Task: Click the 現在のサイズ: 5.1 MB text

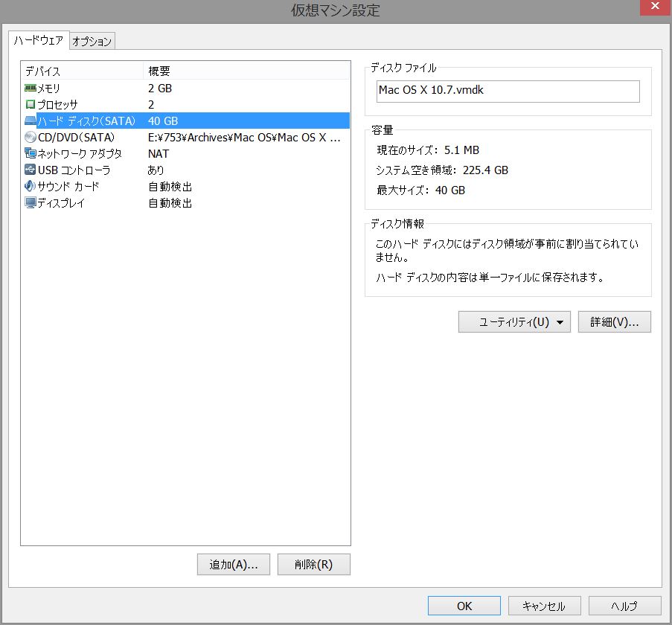Action: point(428,150)
